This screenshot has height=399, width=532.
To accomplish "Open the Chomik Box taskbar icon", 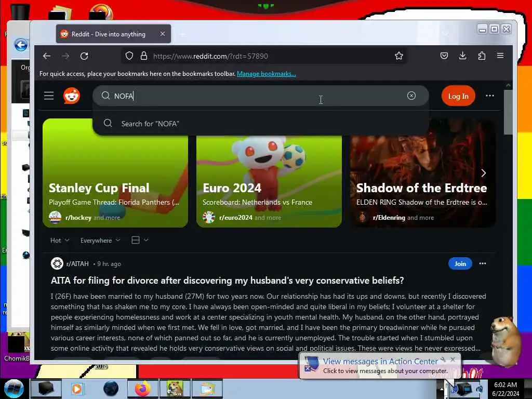I will (175, 389).
